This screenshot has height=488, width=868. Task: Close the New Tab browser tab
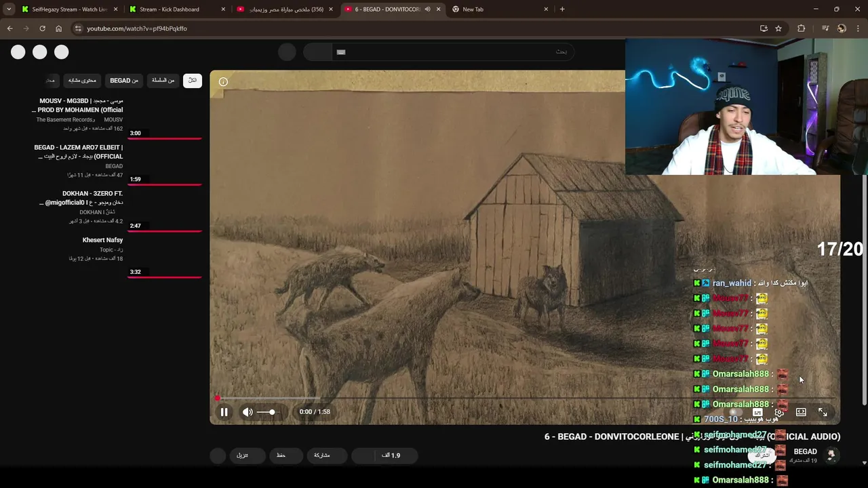546,9
